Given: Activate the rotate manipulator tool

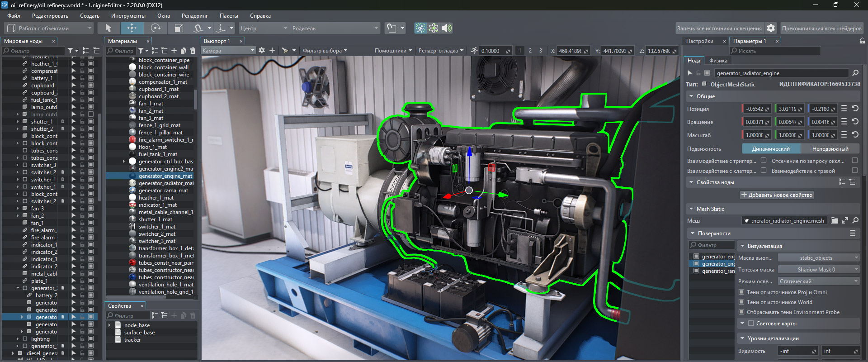Looking at the screenshot, I should (156, 28).
